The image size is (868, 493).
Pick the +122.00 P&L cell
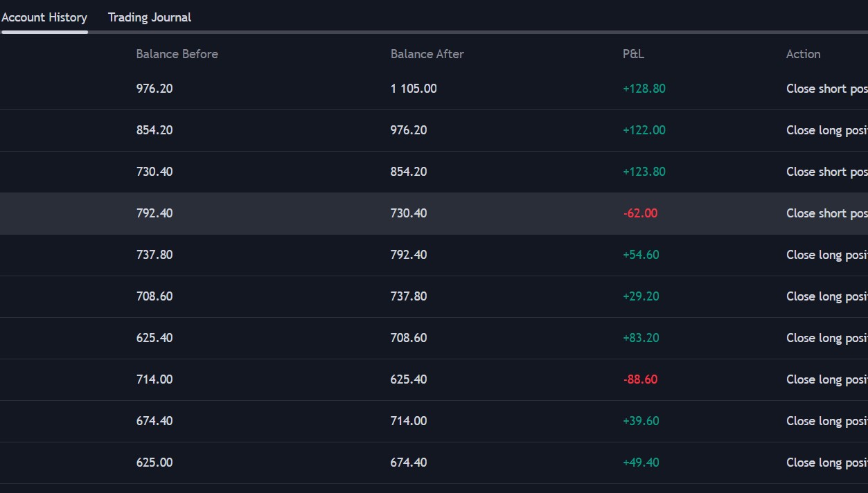(644, 130)
